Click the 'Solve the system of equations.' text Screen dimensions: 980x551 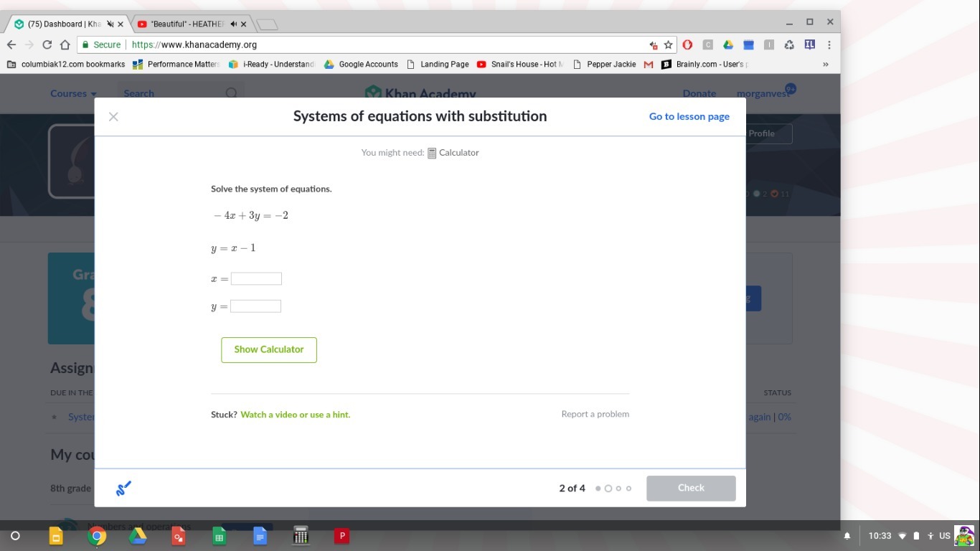pyautogui.click(x=271, y=189)
